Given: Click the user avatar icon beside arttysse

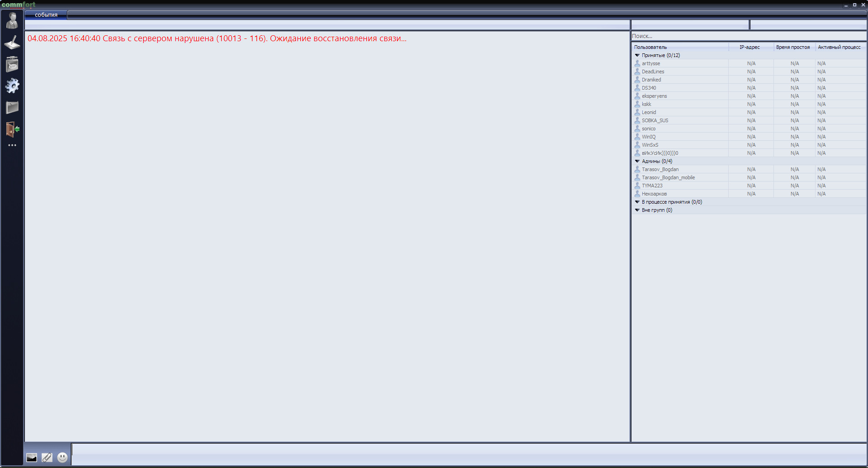Looking at the screenshot, I should coord(637,63).
